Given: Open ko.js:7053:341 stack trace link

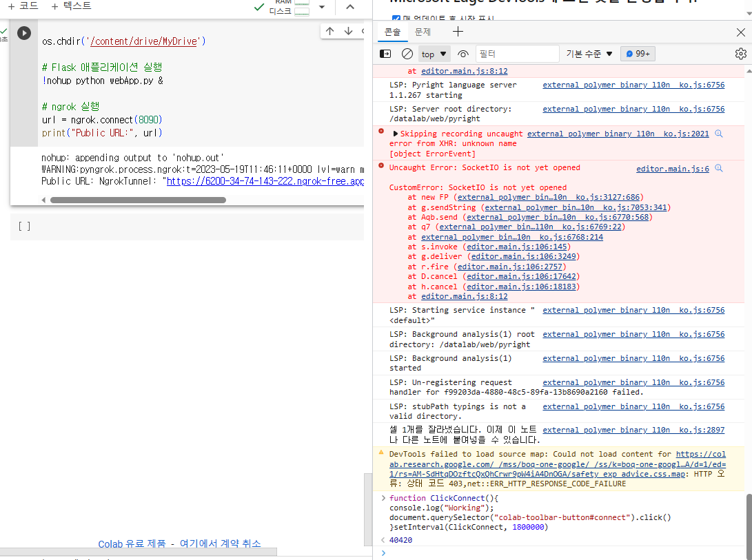Looking at the screenshot, I should click(x=576, y=207).
